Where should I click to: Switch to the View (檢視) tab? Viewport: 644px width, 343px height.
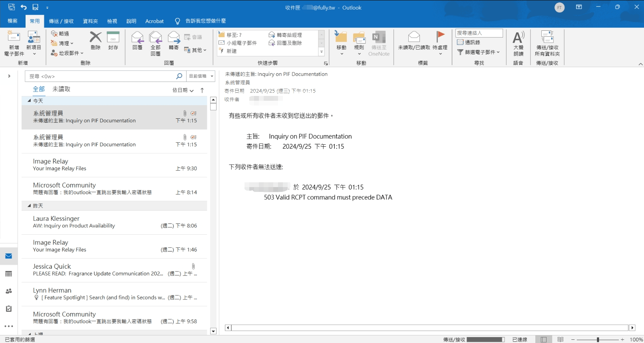click(x=112, y=21)
